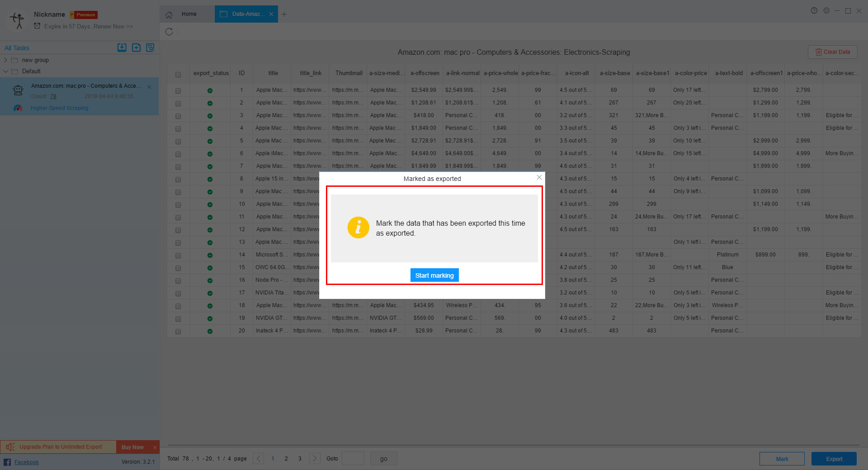Click export status icon for row 2
868x470 pixels.
pyautogui.click(x=210, y=103)
